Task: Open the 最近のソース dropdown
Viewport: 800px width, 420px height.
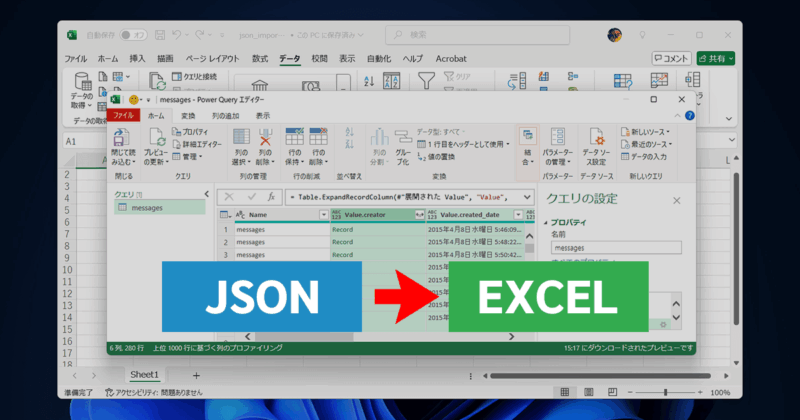Action: coord(646,144)
